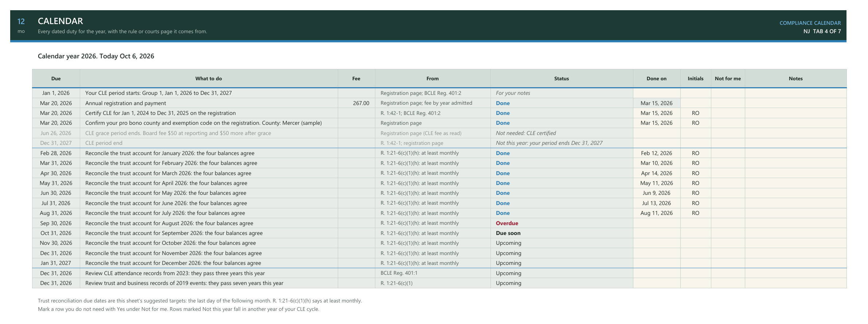868x324 pixels.
Task: Select the CALENDAR title in the banner
Action: tap(60, 21)
